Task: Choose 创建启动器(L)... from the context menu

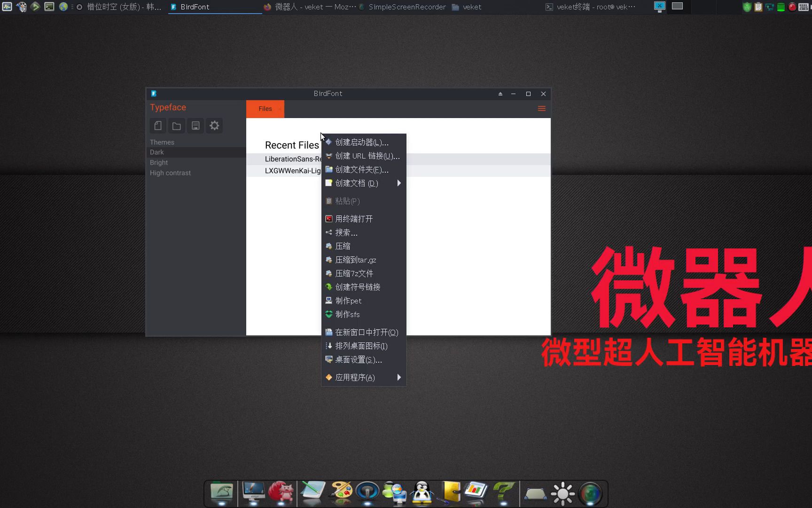Action: [364, 142]
